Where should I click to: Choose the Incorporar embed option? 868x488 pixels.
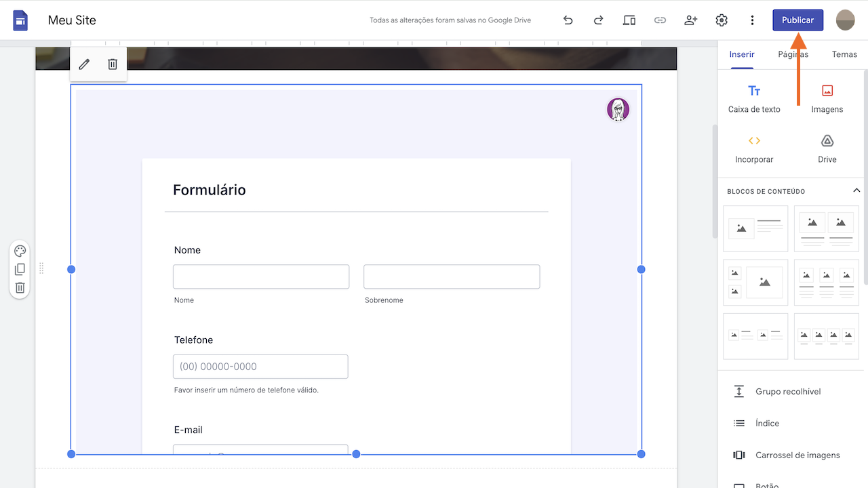tap(754, 149)
